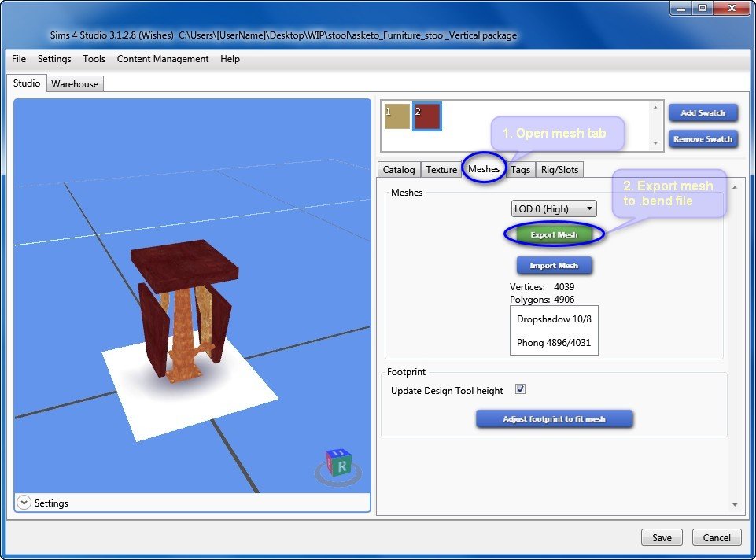Expand the viewport Settings panel chevron
756x560 pixels.
tap(23, 503)
